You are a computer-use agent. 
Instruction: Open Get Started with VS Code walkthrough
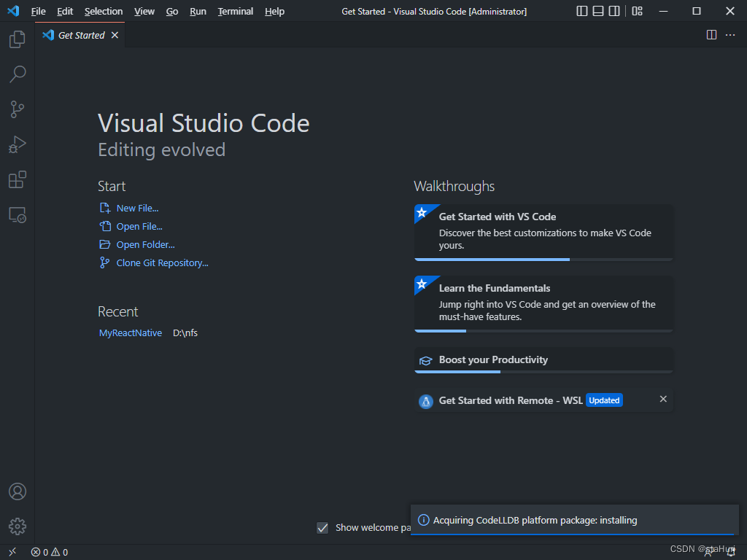tap(543, 233)
